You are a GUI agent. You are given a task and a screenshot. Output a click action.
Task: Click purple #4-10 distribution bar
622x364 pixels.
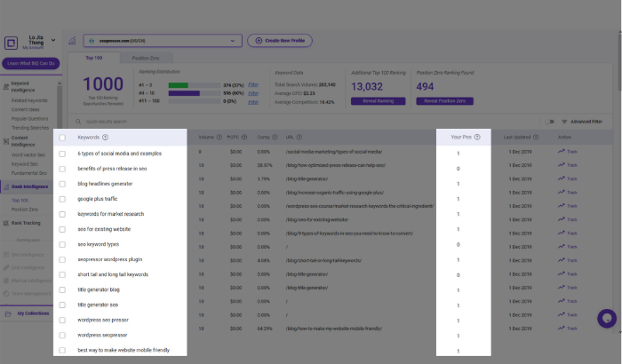coord(184,93)
